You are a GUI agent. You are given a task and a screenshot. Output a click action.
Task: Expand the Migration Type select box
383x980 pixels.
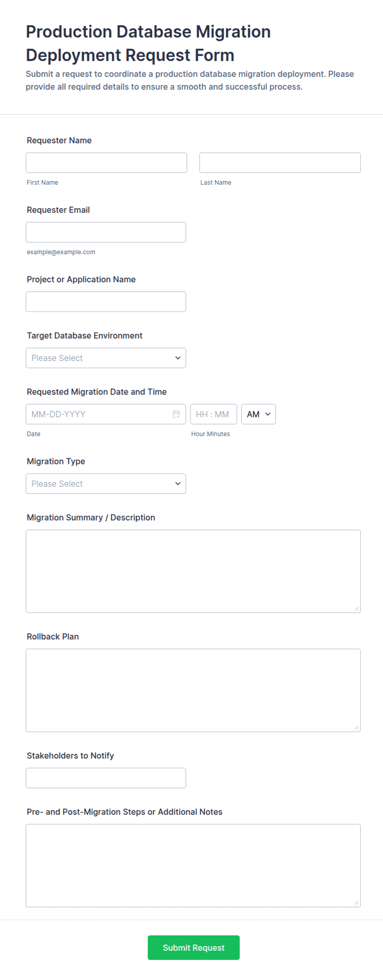point(106,483)
